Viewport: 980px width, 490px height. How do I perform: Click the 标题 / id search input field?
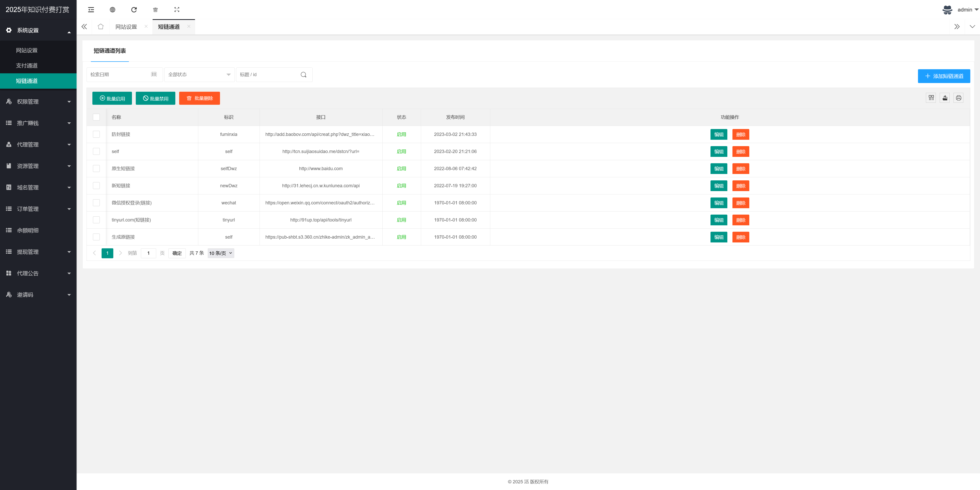(268, 75)
